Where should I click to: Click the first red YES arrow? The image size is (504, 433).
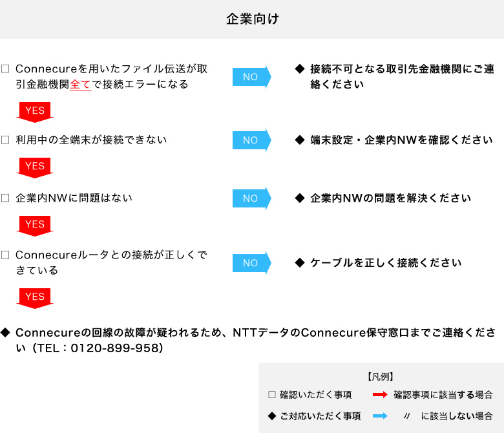coord(35,111)
